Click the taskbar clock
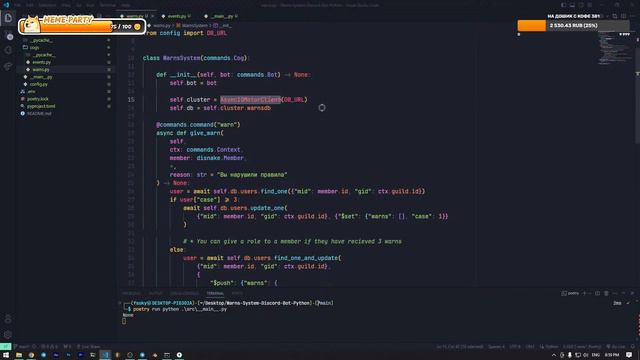This screenshot has width=640, height=360. pyautogui.click(x=612, y=355)
